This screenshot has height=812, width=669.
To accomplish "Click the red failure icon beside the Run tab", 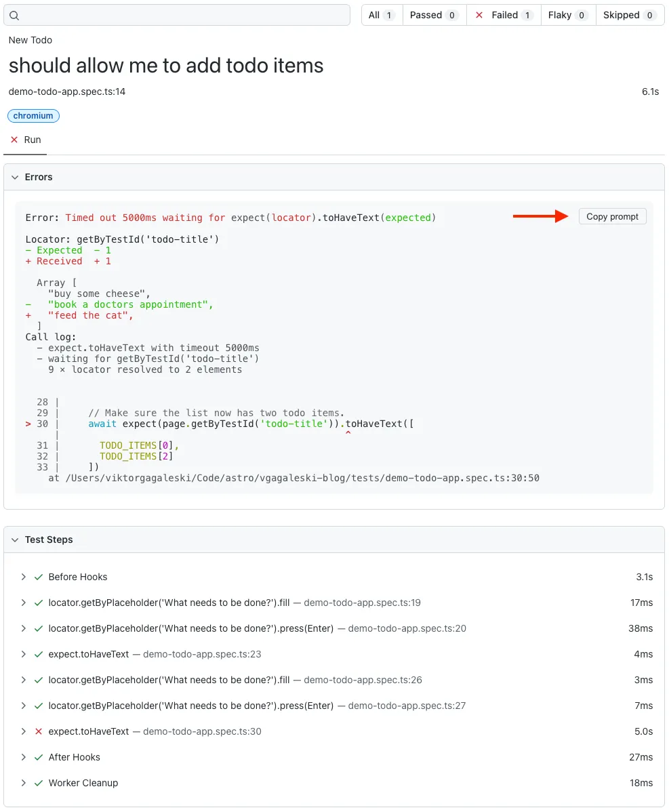I will (13, 140).
